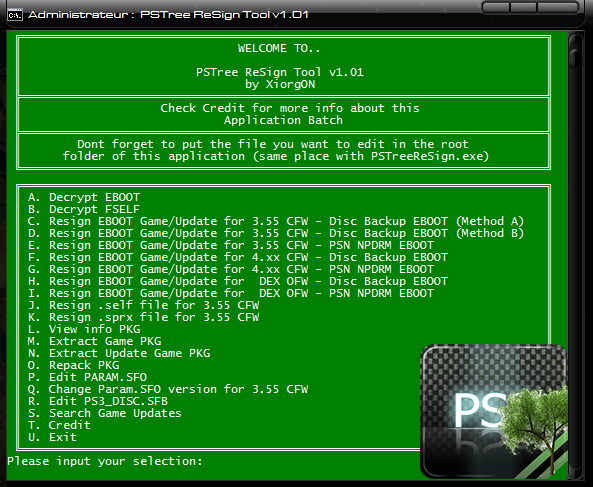Image resolution: width=593 pixels, height=487 pixels.
Task: Click the command prompt icon in title bar
Action: coord(15,15)
